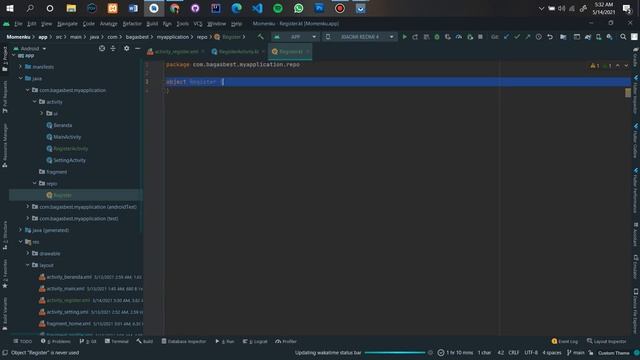Viewport: 640px width, 360px height.
Task: Open WhatsApp from the taskbar
Action: pyautogui.click(x=299, y=8)
